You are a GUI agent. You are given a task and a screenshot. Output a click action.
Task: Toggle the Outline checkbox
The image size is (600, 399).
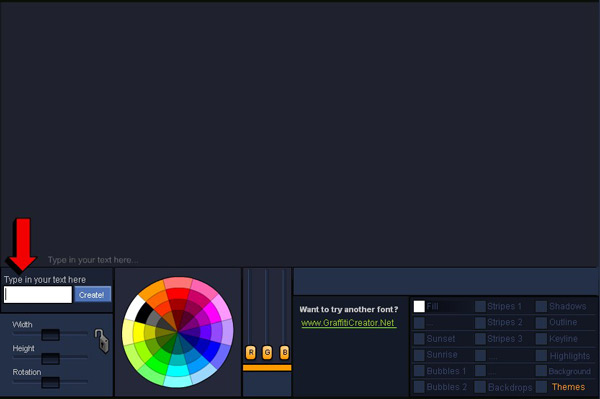click(x=541, y=322)
